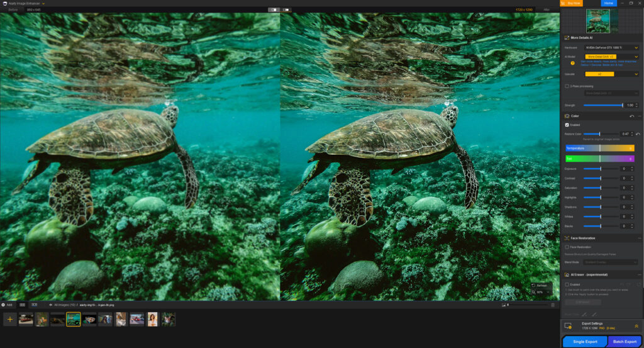644x348 pixels.
Task: Adjust the thumbnail size slider
Action: (528, 305)
